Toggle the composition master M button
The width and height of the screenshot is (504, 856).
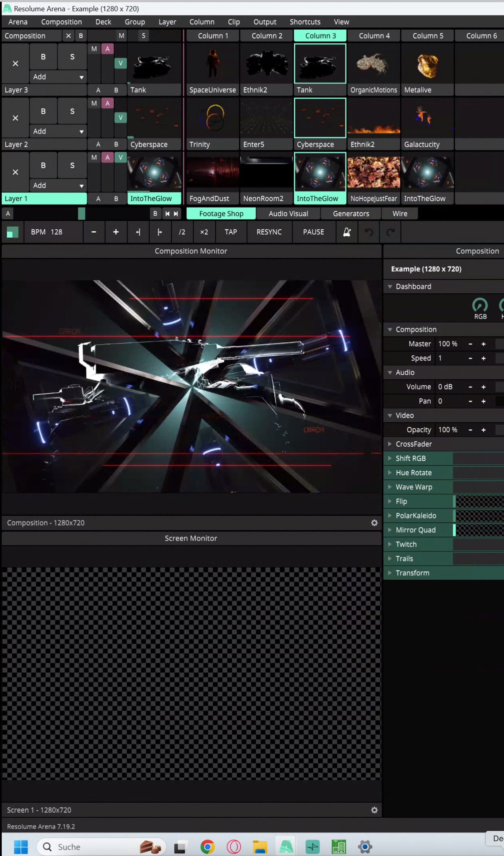click(121, 36)
